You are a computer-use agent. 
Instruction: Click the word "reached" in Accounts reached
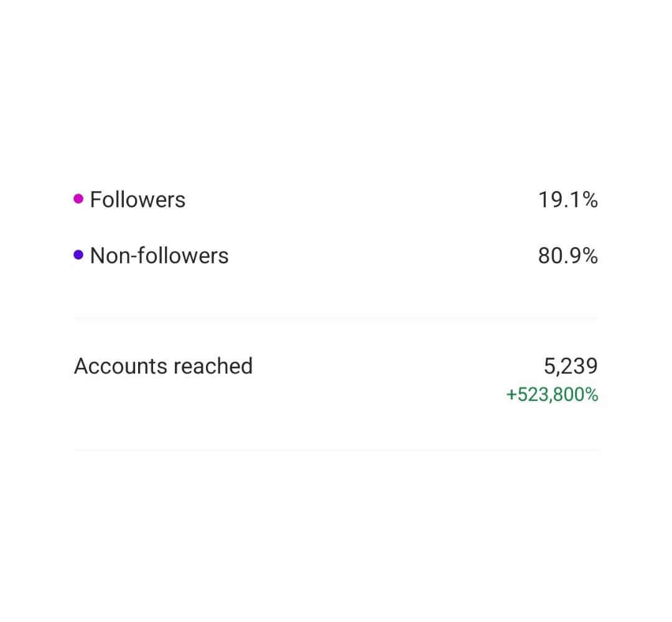point(213,366)
